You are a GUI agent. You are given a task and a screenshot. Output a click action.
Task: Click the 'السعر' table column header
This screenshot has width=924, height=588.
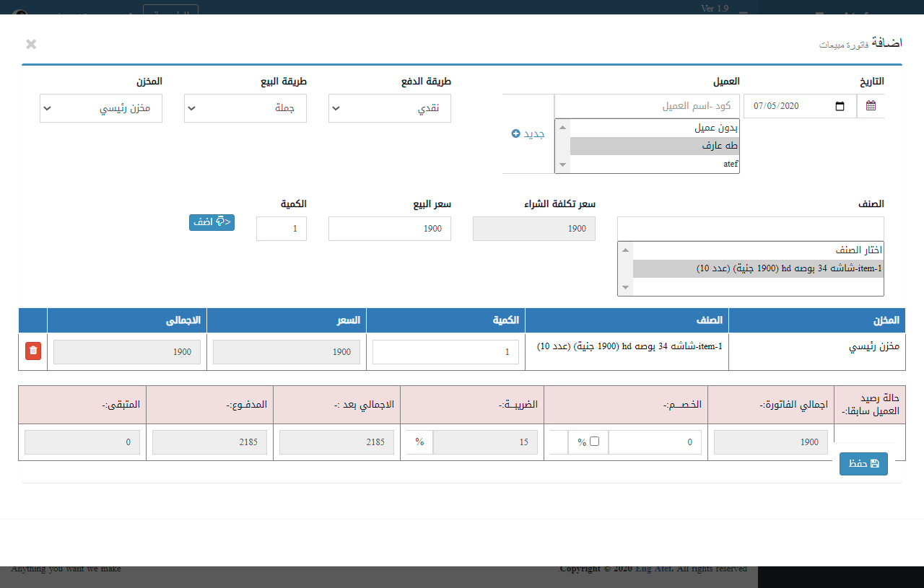pos(287,320)
